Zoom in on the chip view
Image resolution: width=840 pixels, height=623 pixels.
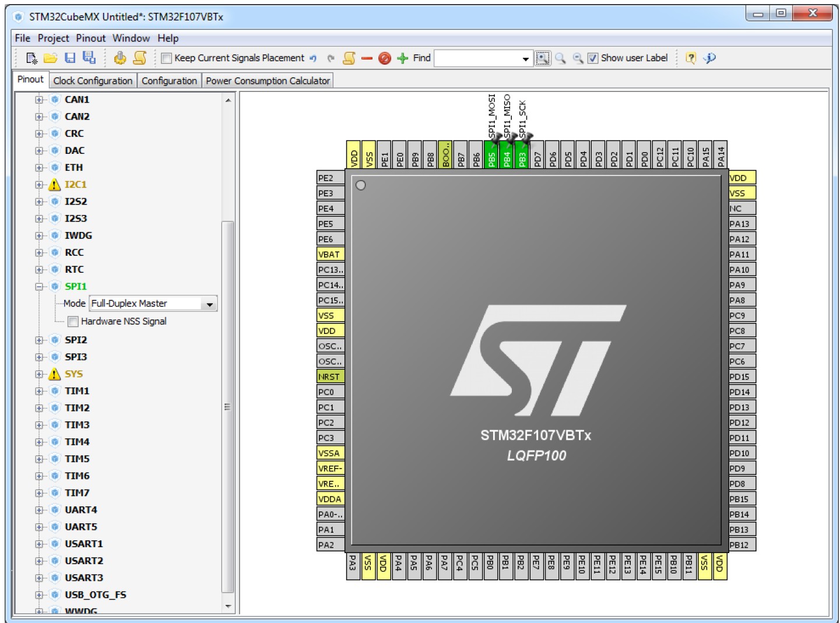tap(560, 58)
